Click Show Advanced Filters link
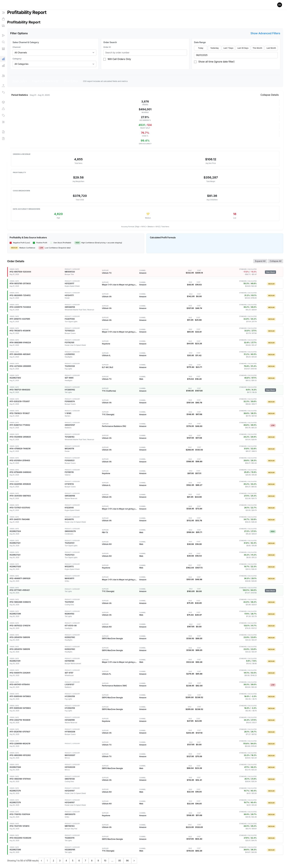The height and width of the screenshot is (868, 288). pyautogui.click(x=265, y=33)
